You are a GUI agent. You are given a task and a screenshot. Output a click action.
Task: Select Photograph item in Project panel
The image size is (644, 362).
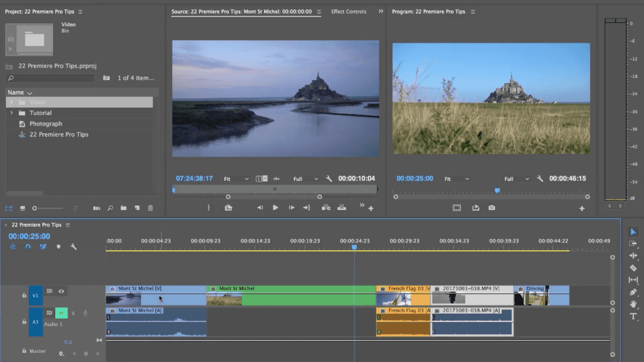coord(46,124)
